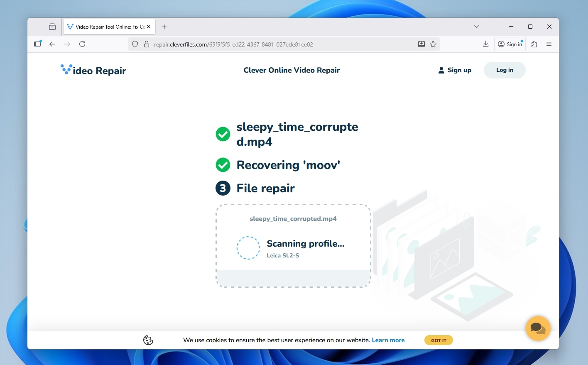This screenshot has width=588, height=365.
Task: Select the step 3 File repair circle
Action: 223,188
